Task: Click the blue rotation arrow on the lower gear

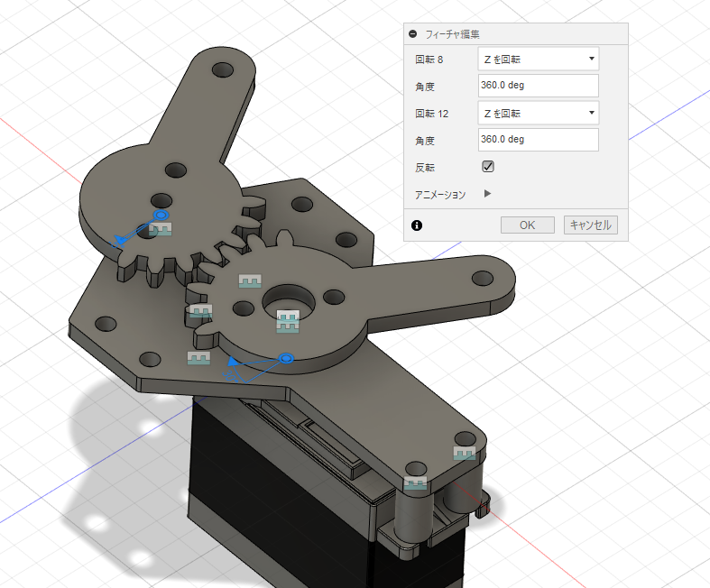Action: [x=232, y=362]
